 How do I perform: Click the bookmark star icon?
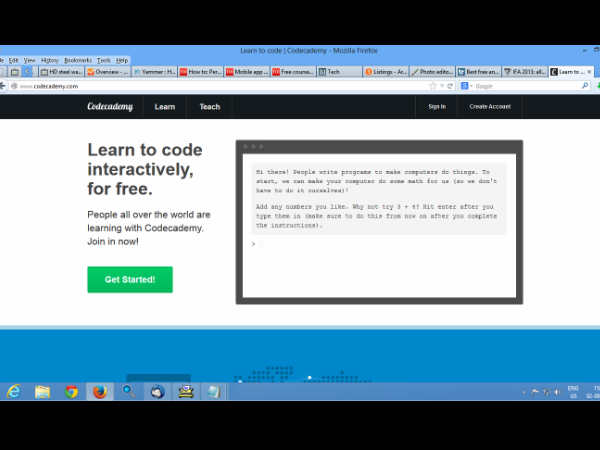point(433,86)
